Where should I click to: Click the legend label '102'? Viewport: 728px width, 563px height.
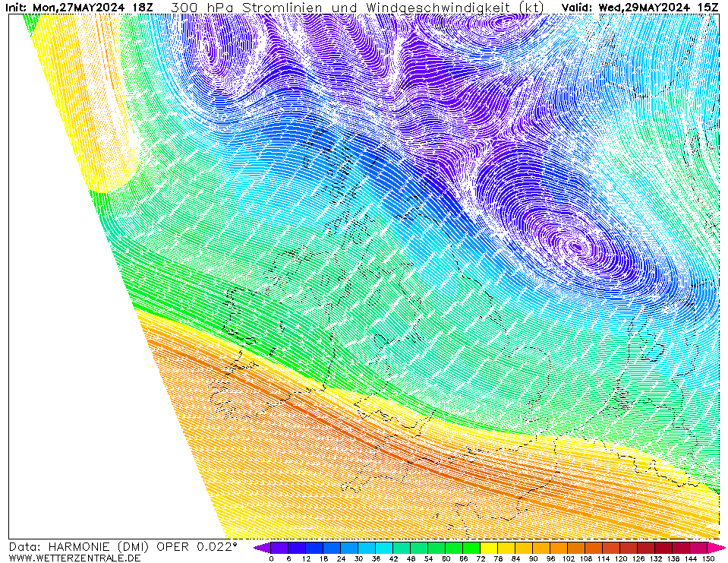(x=568, y=558)
